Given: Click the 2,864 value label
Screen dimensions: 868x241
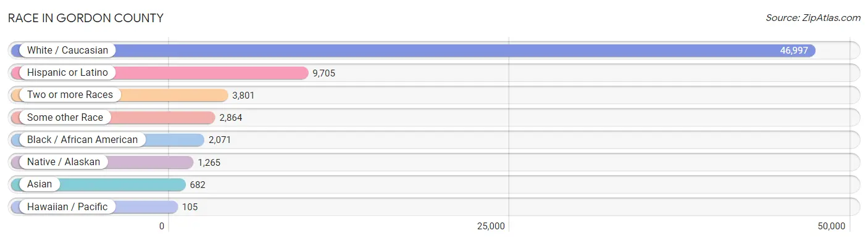Looking at the screenshot, I should 230,117.
